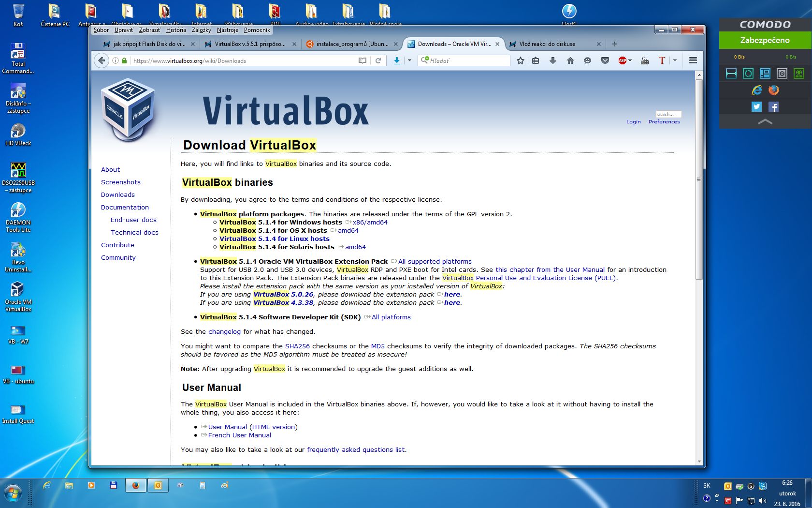Click the Adblock Plus ABP icon
The width and height of the screenshot is (812, 508).
click(x=623, y=60)
